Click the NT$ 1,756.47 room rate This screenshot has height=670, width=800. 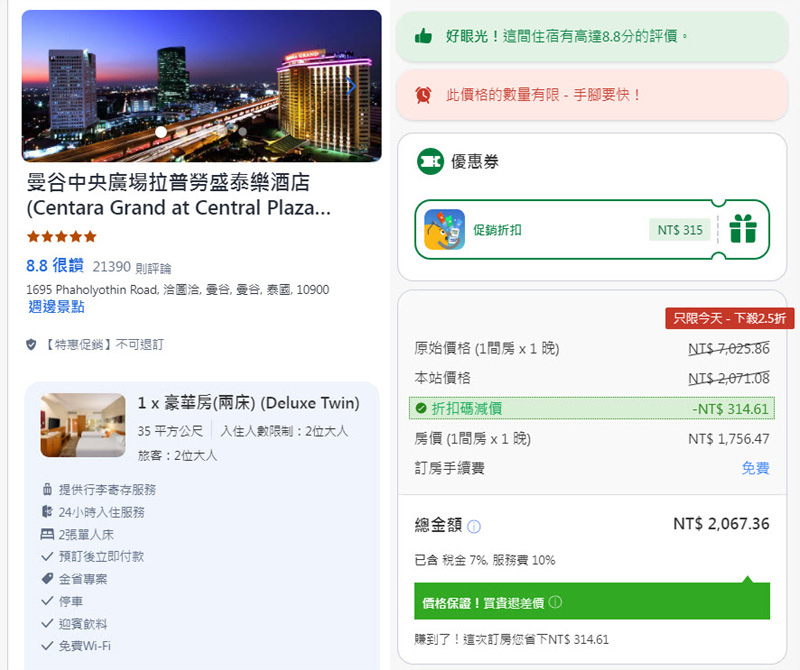coord(729,439)
